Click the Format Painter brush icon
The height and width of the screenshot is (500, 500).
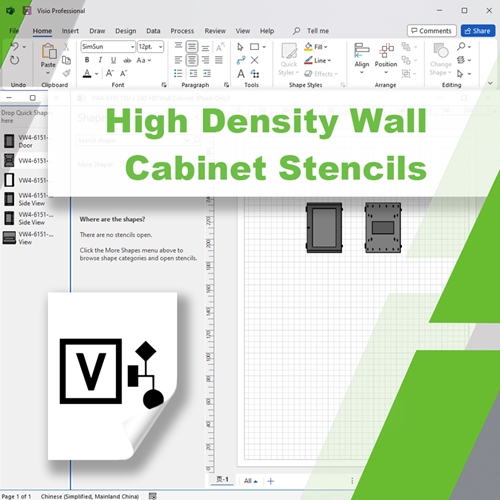pos(66,73)
